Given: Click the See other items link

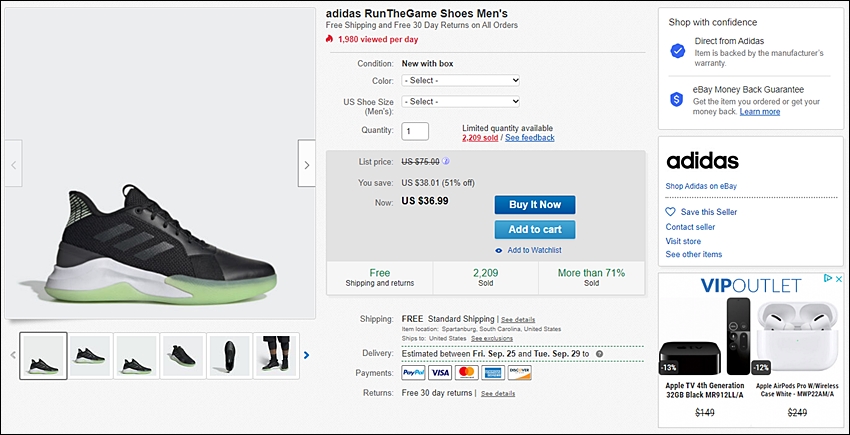Looking at the screenshot, I should pyautogui.click(x=694, y=254).
